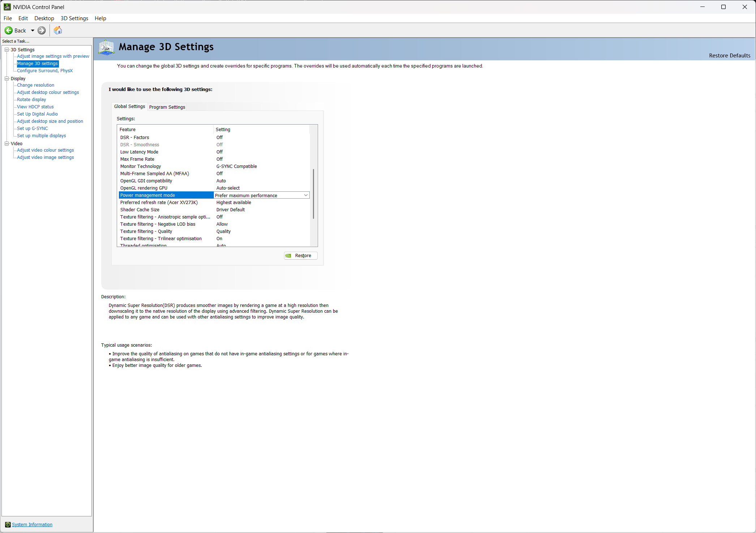Open the Edit menu
This screenshot has width=756, height=533.
point(23,18)
